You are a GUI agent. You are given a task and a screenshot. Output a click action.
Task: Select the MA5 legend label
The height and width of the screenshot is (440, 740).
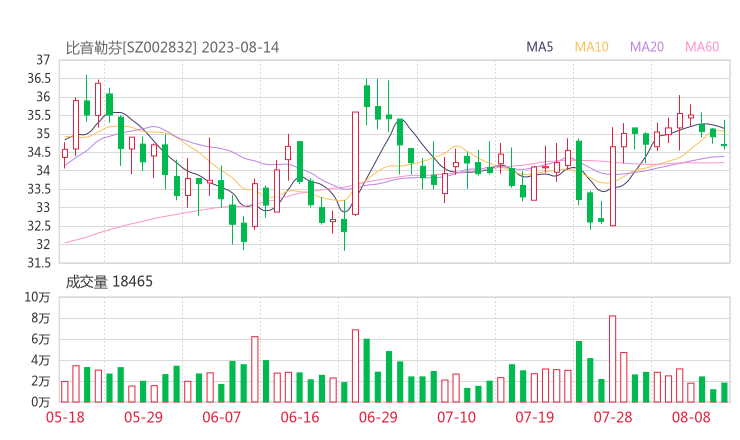539,47
